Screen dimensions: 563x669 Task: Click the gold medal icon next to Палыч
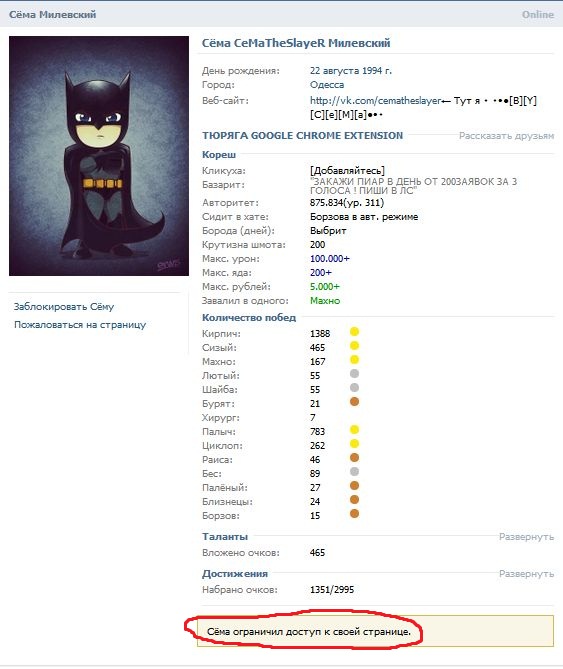pyautogui.click(x=354, y=430)
